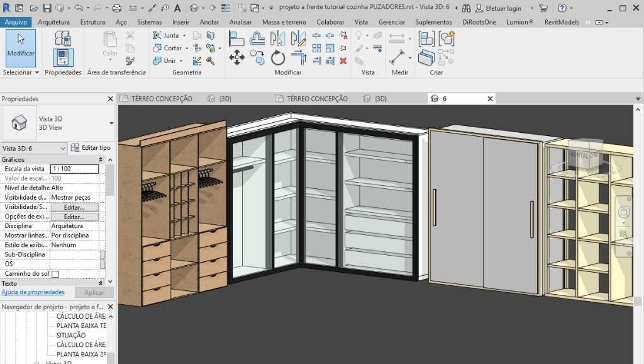The image size is (644, 364).
Task: Open the Vista 3D type selector dropdown
Action: (x=111, y=123)
